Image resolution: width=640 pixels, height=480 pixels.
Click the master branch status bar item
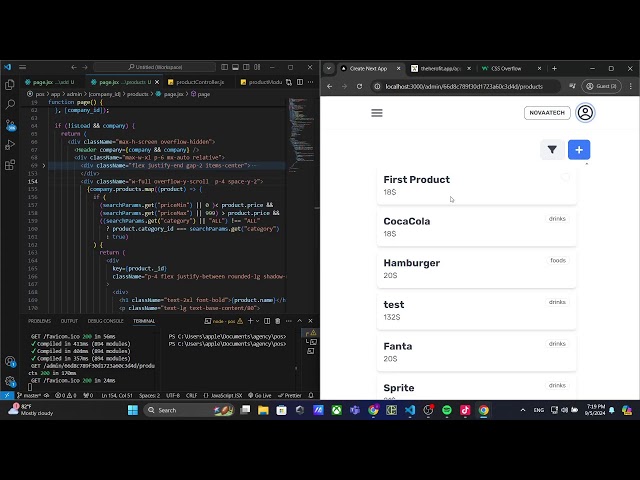29,395
